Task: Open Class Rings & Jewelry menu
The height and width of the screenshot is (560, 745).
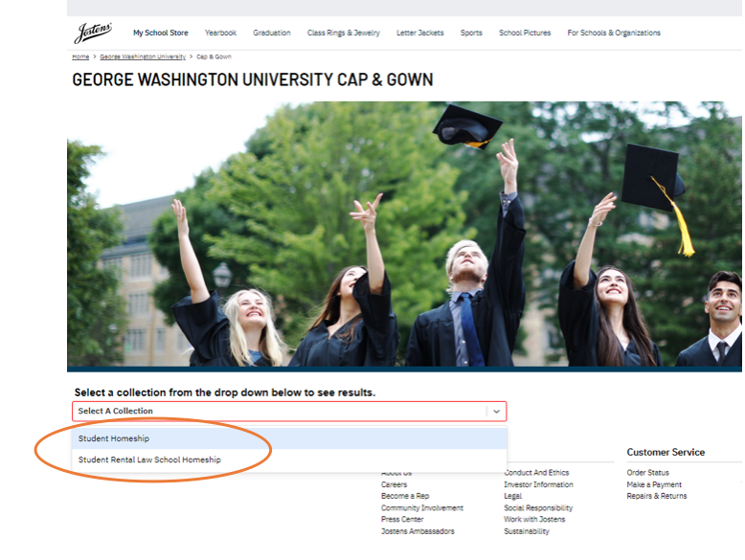Action: pos(344,33)
